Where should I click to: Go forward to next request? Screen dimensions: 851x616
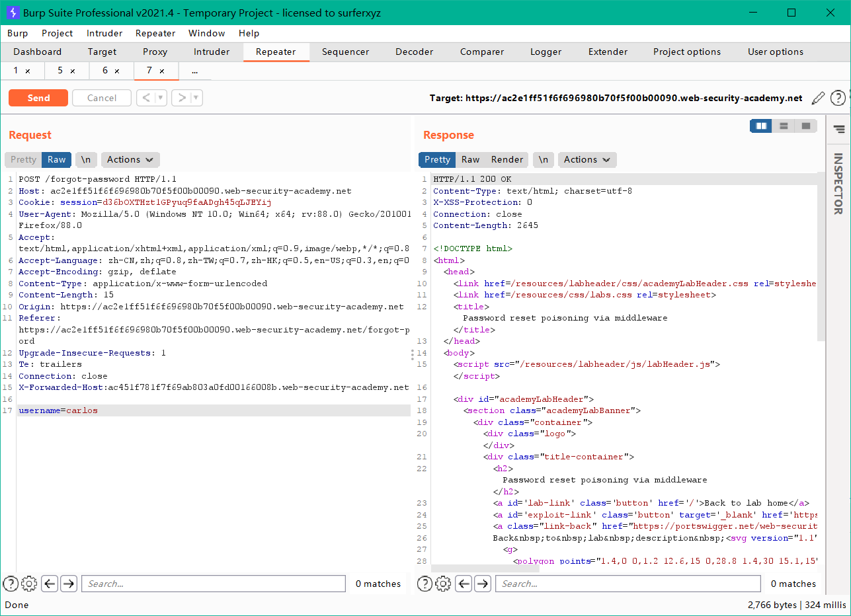181,98
